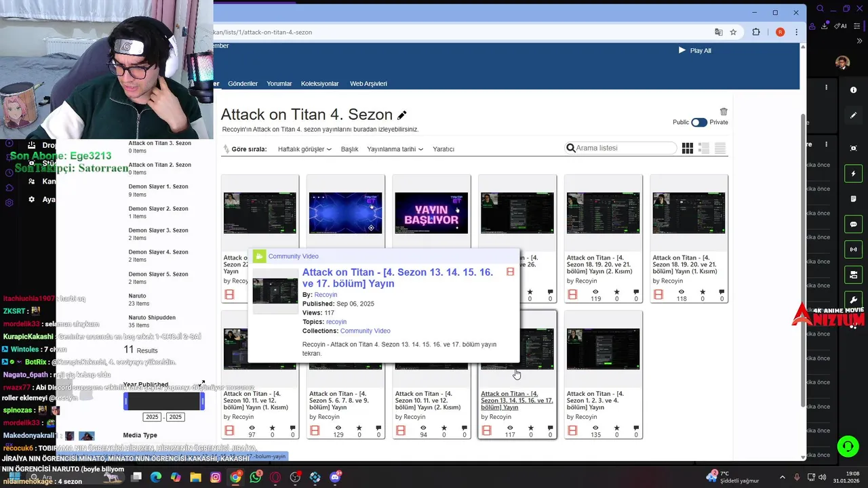Sort the list by Yaratıcı

[443, 149]
